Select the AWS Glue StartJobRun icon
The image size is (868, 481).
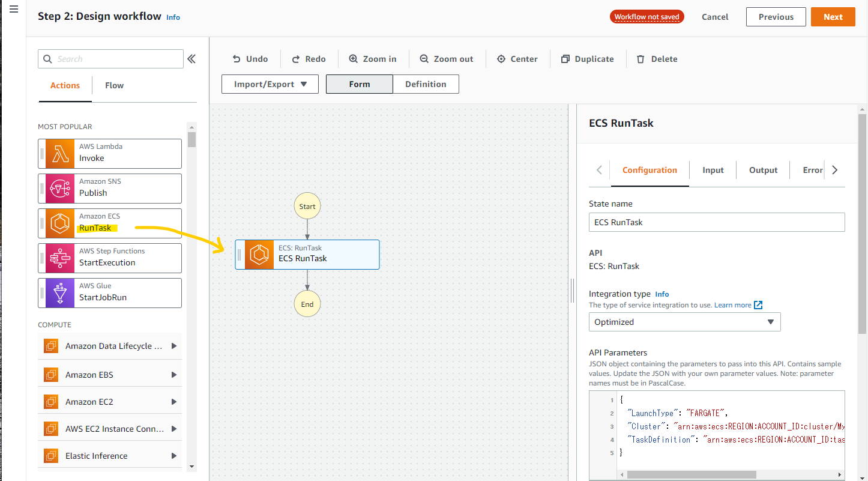(x=60, y=292)
